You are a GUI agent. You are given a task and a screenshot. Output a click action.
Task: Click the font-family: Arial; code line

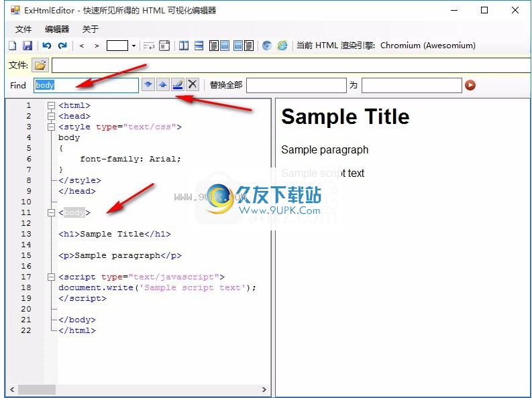click(130, 159)
